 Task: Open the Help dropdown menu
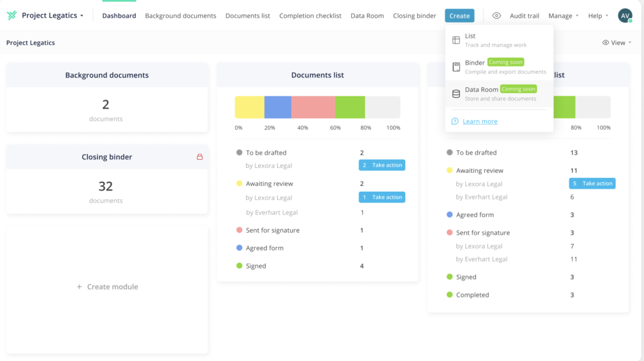[597, 16]
